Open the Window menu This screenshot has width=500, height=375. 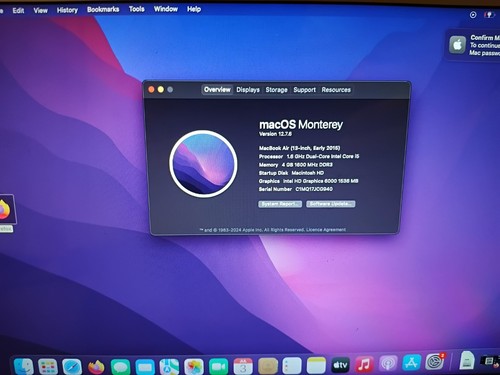[x=166, y=9]
